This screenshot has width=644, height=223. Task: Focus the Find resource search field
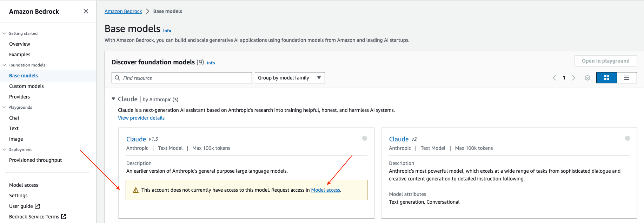pos(182,78)
